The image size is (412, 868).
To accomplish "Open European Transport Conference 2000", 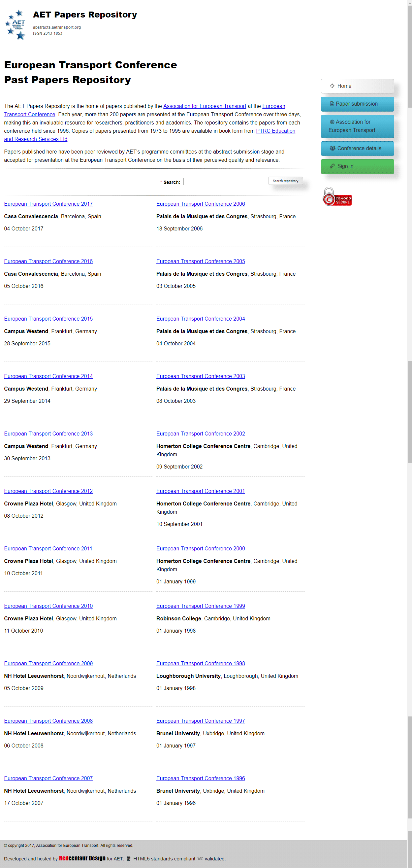I will 201,548.
